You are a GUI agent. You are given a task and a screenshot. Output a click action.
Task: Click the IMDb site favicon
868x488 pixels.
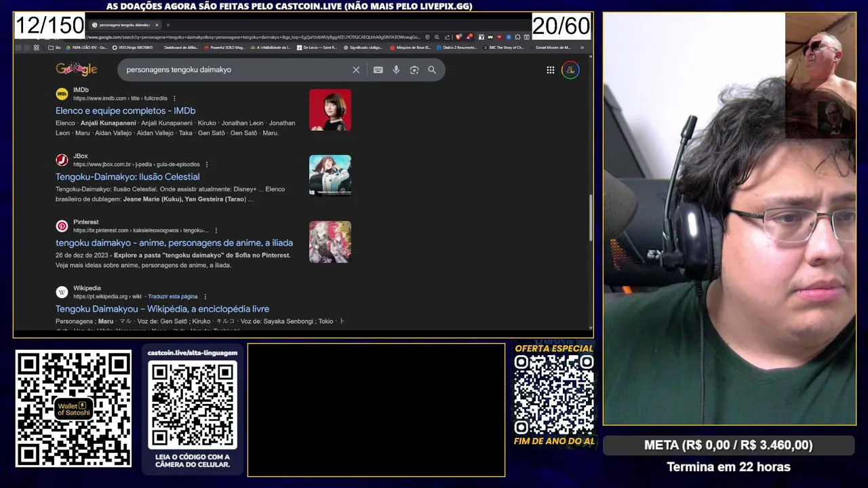62,94
